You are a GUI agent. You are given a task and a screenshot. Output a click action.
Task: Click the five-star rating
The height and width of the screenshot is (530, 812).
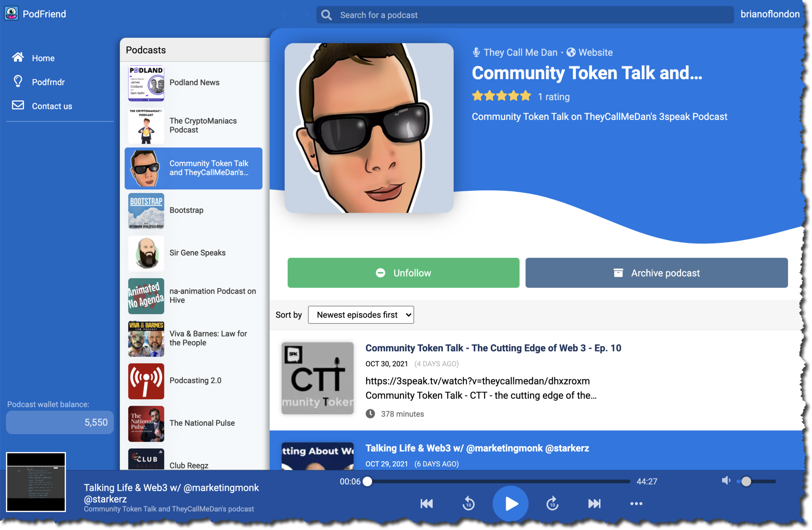pyautogui.click(x=501, y=96)
